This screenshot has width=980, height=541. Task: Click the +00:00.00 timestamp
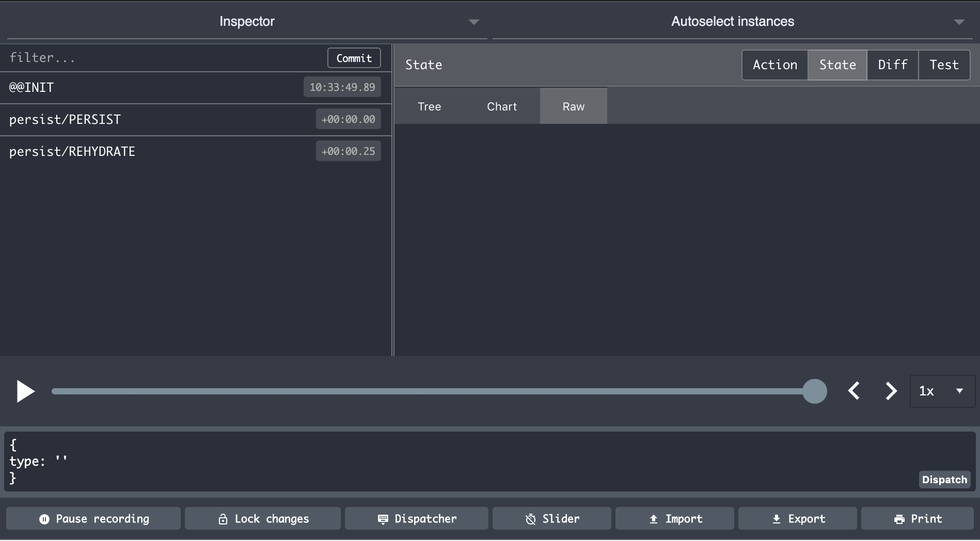point(349,119)
